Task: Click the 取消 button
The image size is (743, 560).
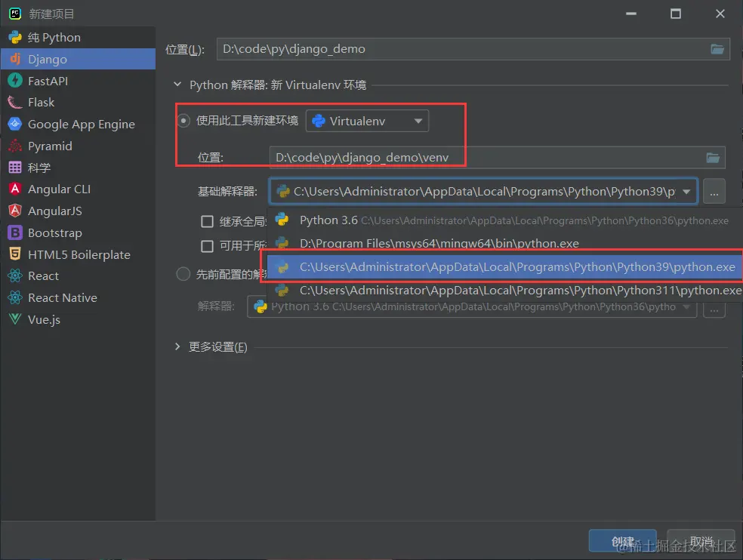Action: click(x=701, y=541)
